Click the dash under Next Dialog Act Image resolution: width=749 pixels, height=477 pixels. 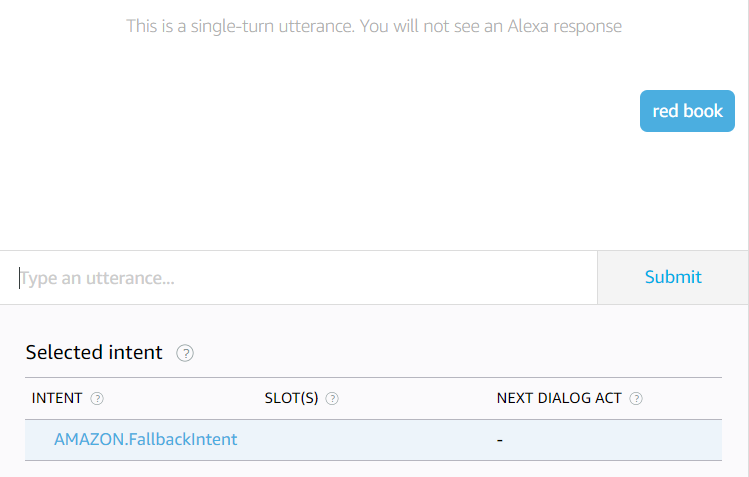[500, 440]
